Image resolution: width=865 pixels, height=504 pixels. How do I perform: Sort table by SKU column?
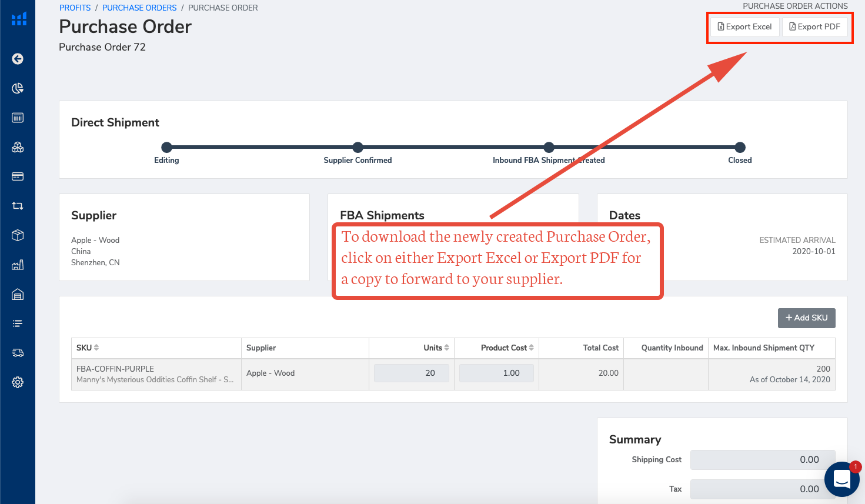88,348
